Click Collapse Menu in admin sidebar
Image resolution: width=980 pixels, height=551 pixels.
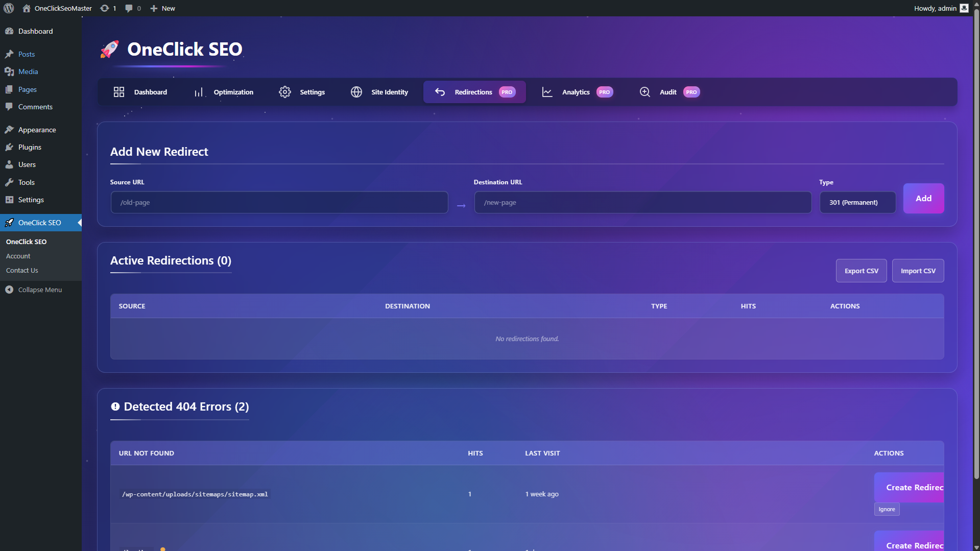(x=39, y=290)
